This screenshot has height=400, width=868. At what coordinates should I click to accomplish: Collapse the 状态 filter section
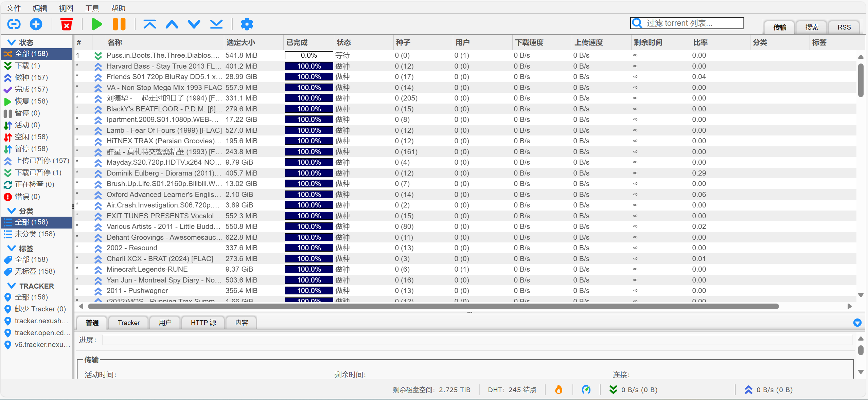coord(11,42)
